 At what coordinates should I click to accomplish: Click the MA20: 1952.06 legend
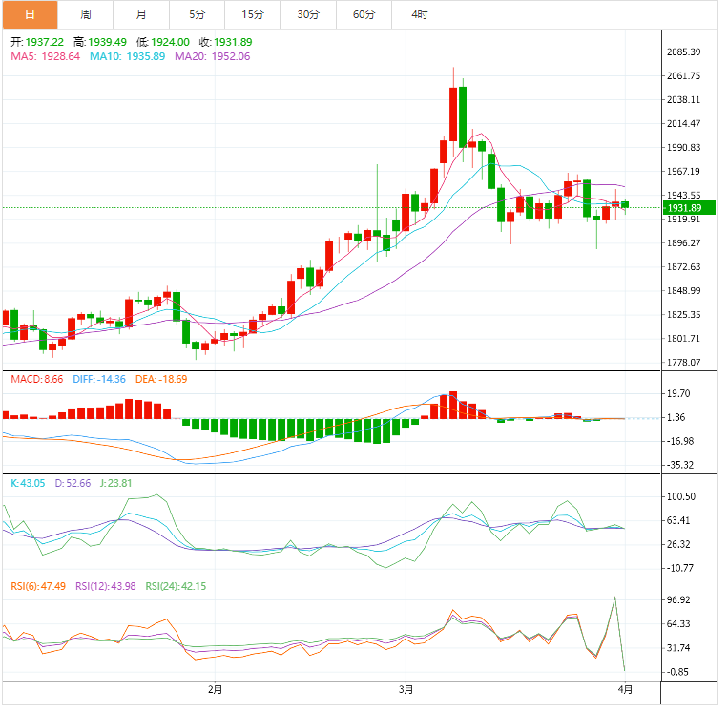213,56
